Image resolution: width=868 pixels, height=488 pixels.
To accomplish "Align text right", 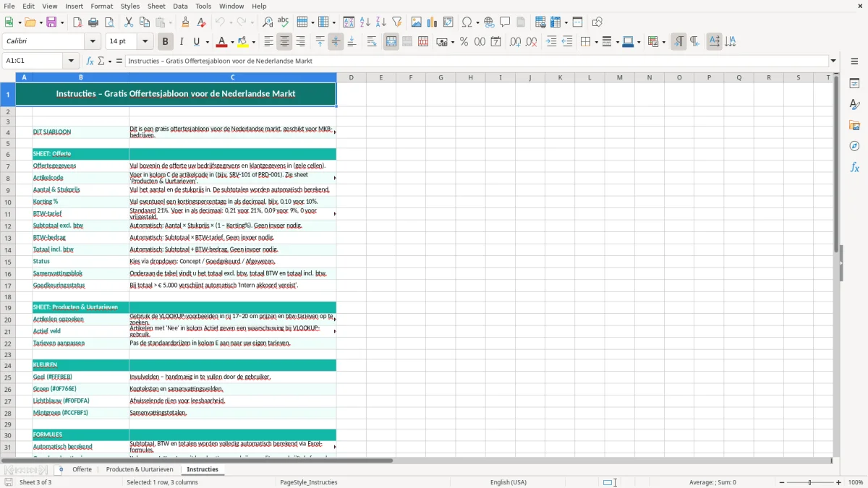I will (x=300, y=42).
